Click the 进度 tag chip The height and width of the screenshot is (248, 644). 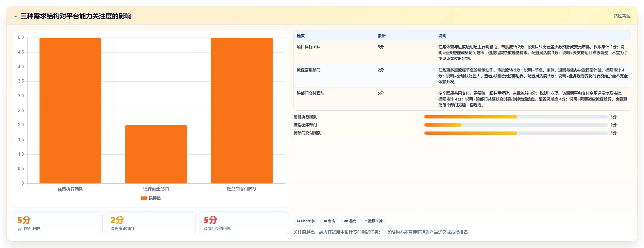(x=350, y=221)
